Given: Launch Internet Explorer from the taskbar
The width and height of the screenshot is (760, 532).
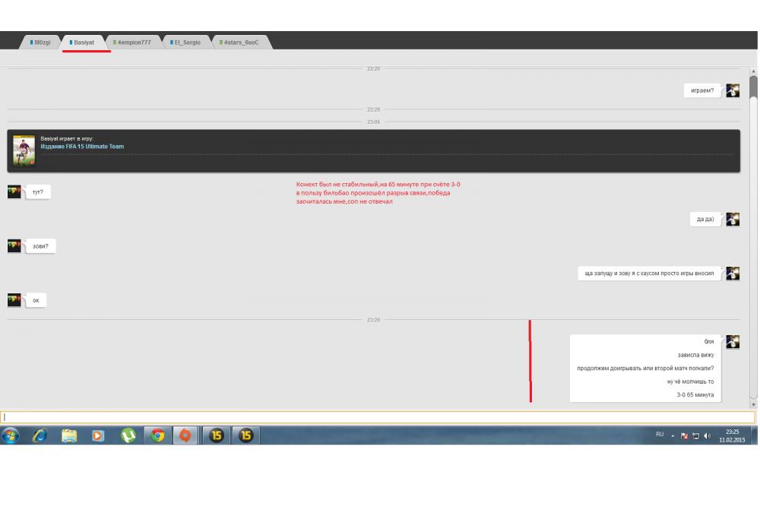Looking at the screenshot, I should (x=40, y=435).
